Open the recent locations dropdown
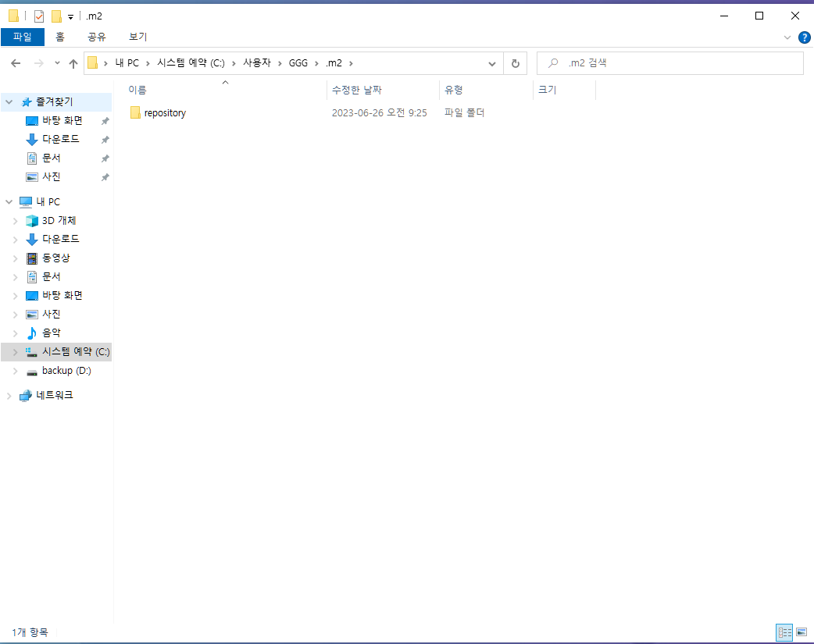 (x=57, y=63)
